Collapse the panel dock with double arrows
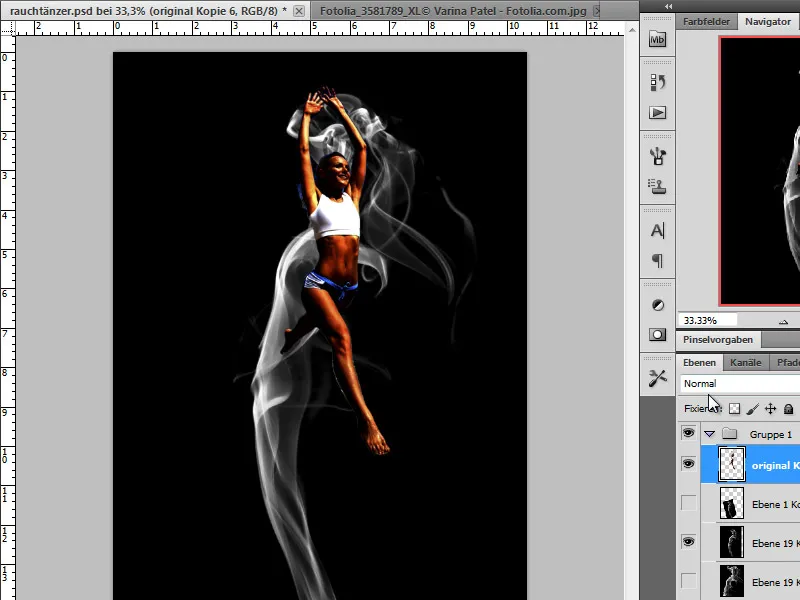The width and height of the screenshot is (800, 600). pos(668,6)
